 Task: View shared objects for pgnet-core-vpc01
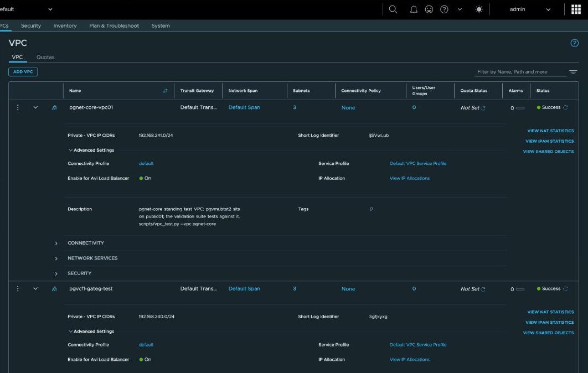pos(548,152)
